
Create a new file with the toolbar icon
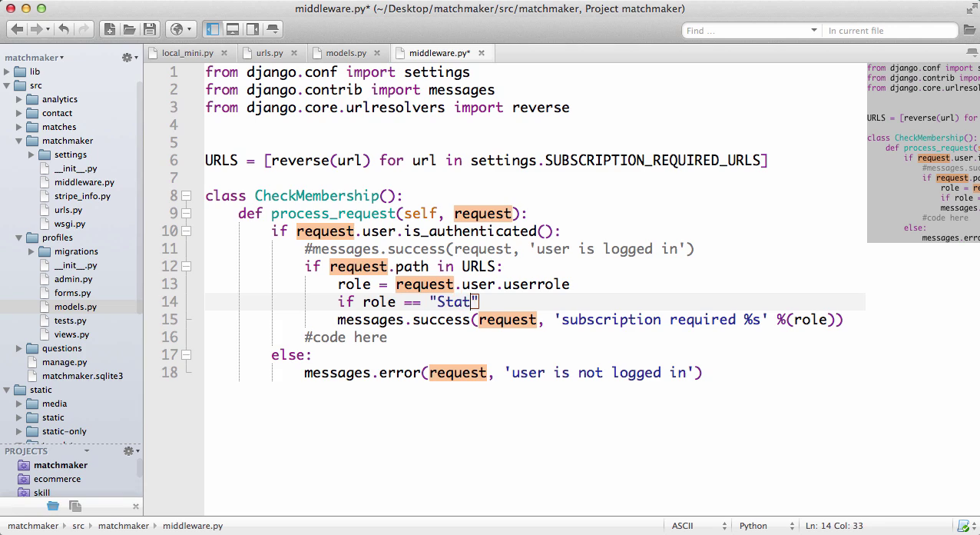110,29
